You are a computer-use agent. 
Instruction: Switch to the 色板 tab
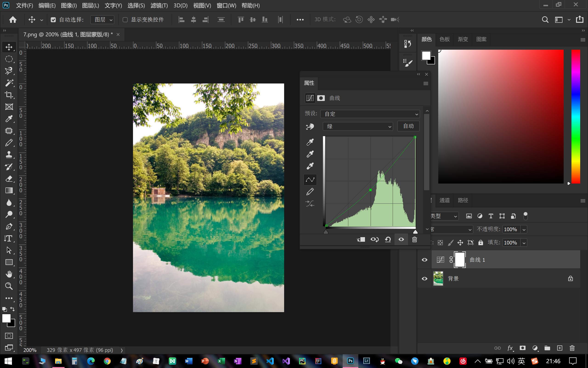pos(444,39)
